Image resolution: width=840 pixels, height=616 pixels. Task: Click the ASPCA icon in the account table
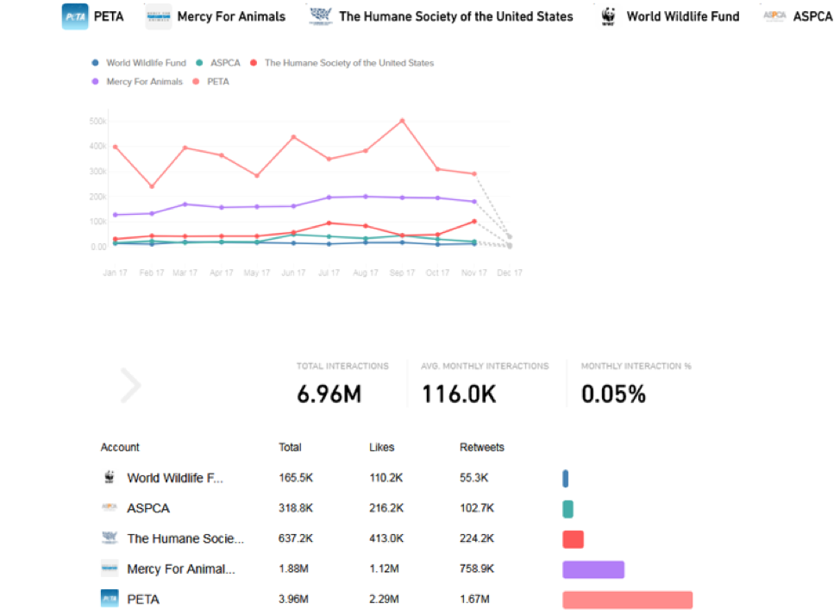[110, 508]
